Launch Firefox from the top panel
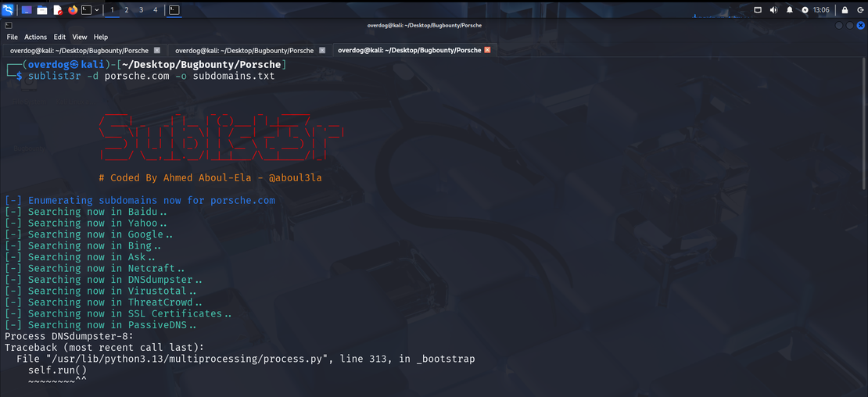The width and height of the screenshot is (868, 397). (x=73, y=10)
